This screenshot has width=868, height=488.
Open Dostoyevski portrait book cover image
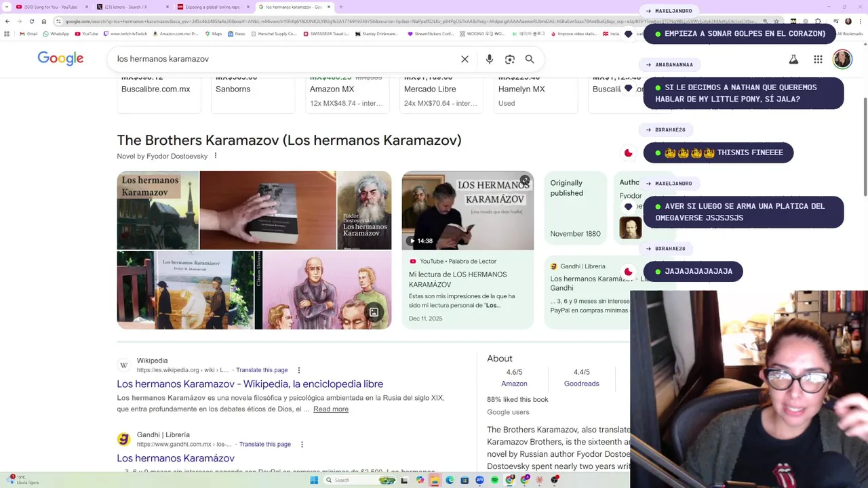click(364, 210)
